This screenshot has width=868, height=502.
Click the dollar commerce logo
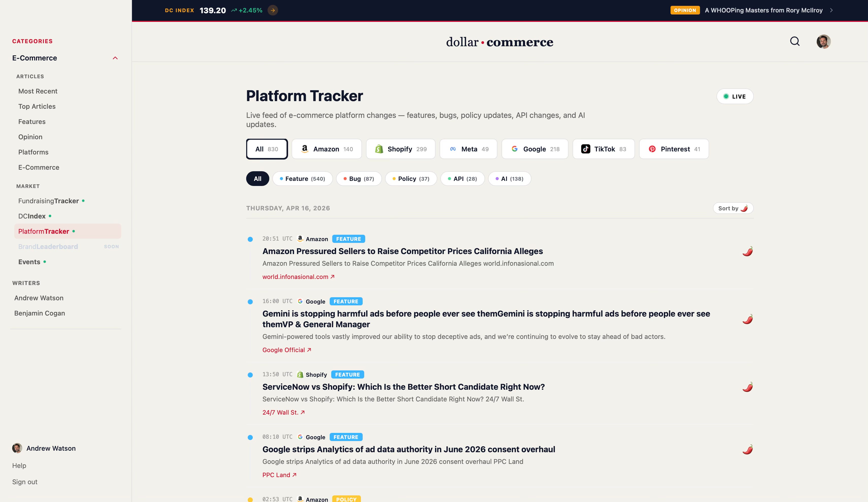click(499, 42)
